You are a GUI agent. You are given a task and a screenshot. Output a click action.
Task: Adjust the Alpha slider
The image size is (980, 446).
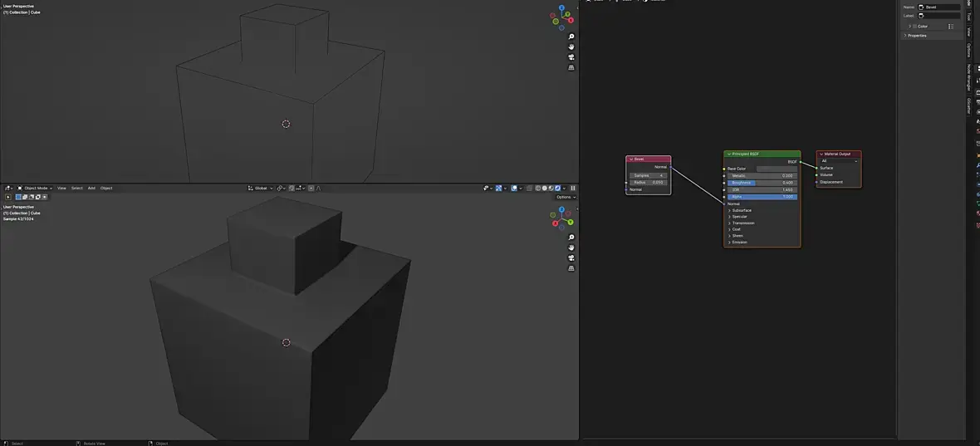point(762,197)
